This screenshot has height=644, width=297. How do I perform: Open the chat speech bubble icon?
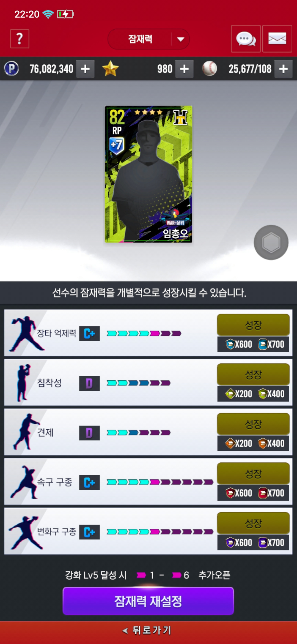(246, 39)
